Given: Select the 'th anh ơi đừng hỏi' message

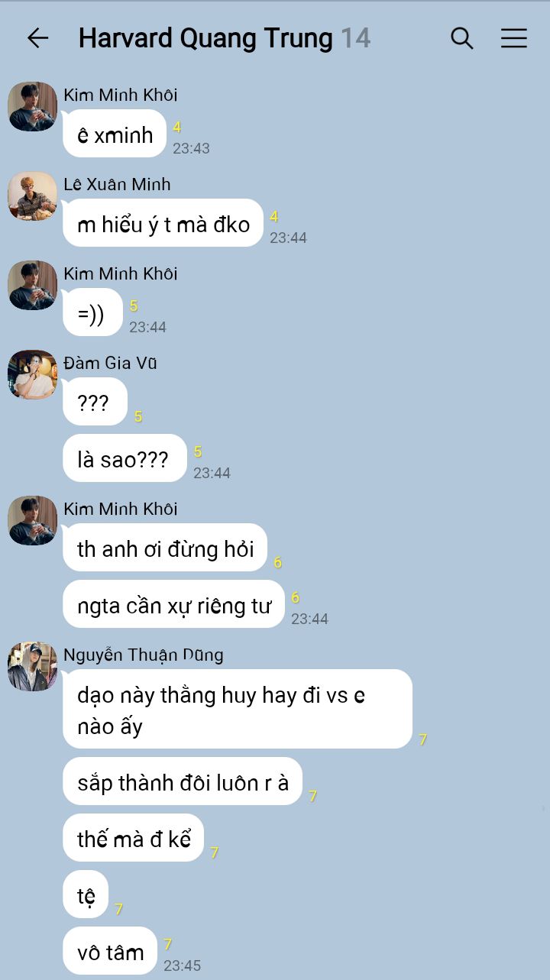Looking at the screenshot, I should [x=165, y=548].
